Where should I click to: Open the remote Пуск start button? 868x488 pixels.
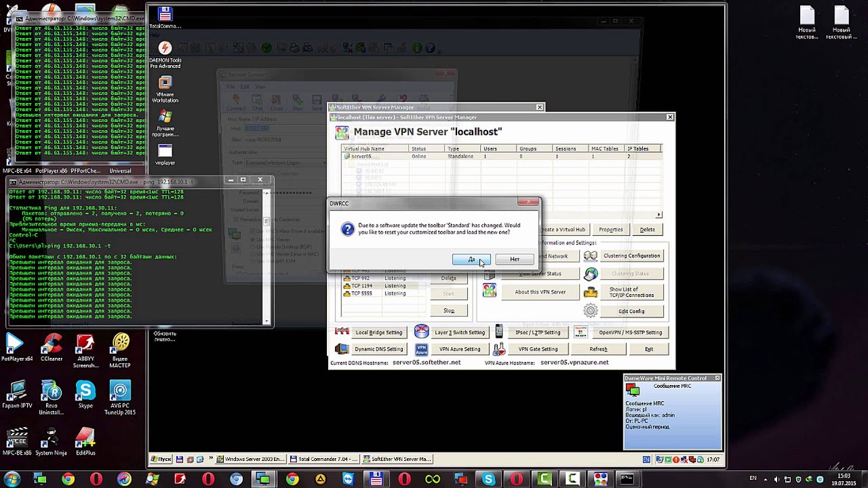tap(161, 459)
